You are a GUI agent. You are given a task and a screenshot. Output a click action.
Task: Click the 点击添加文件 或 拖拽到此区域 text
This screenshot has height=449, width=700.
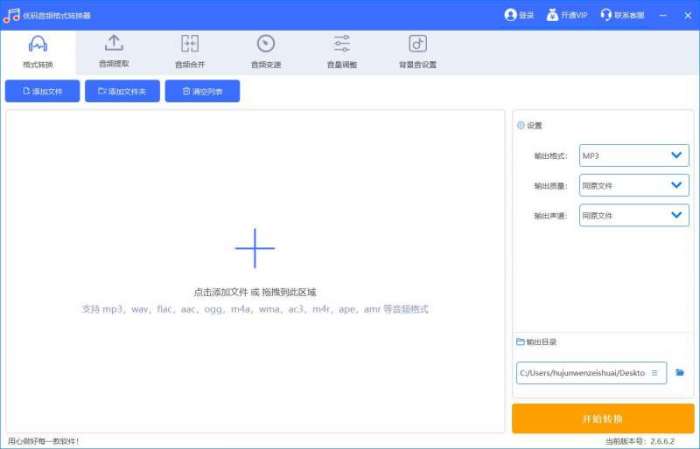(x=255, y=292)
